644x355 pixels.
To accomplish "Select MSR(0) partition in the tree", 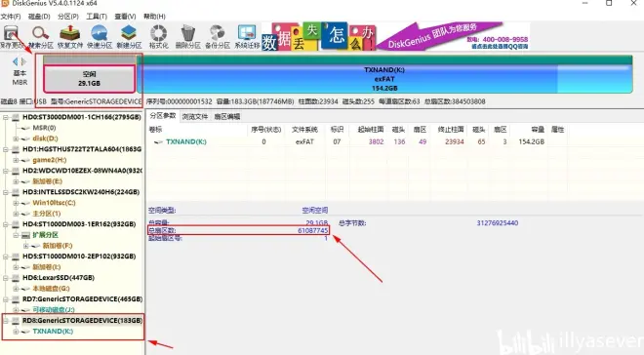I will (44, 128).
